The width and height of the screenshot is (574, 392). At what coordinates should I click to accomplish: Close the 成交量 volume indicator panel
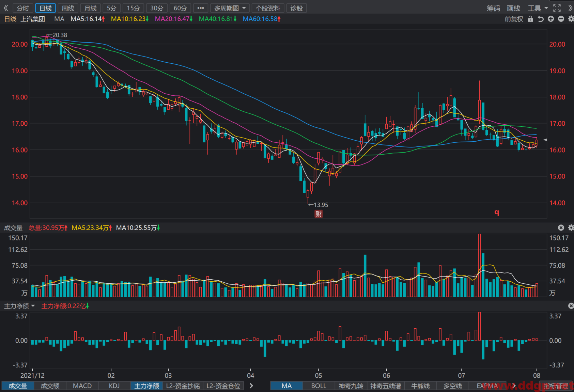click(561, 228)
